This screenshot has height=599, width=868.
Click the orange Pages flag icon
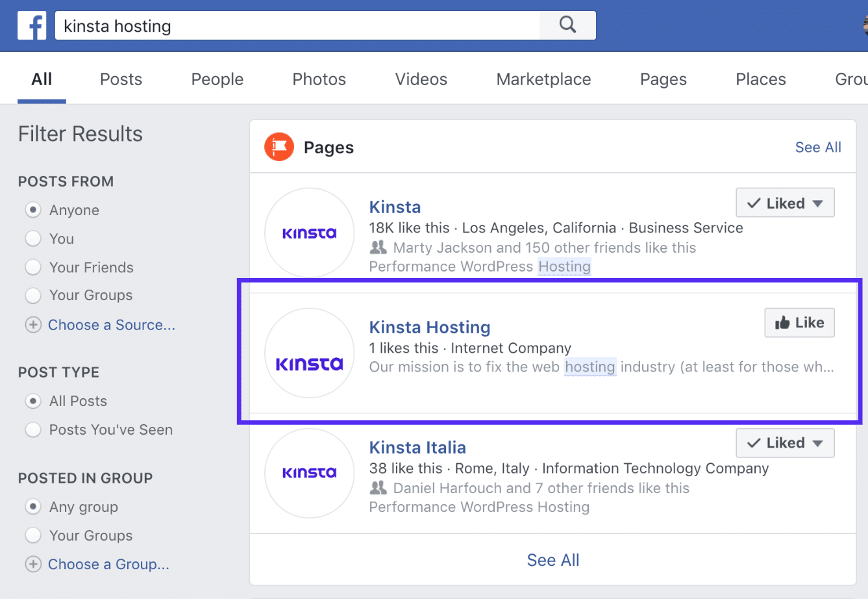[279, 147]
